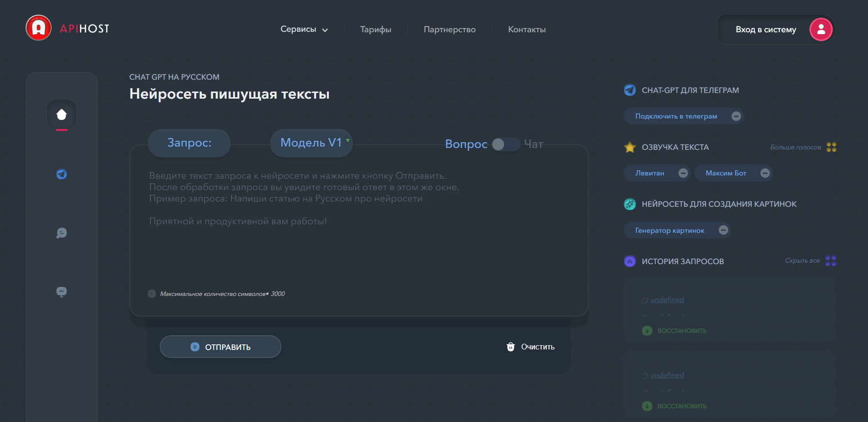Click Вход в систему button
The image size is (868, 422).
(776, 29)
